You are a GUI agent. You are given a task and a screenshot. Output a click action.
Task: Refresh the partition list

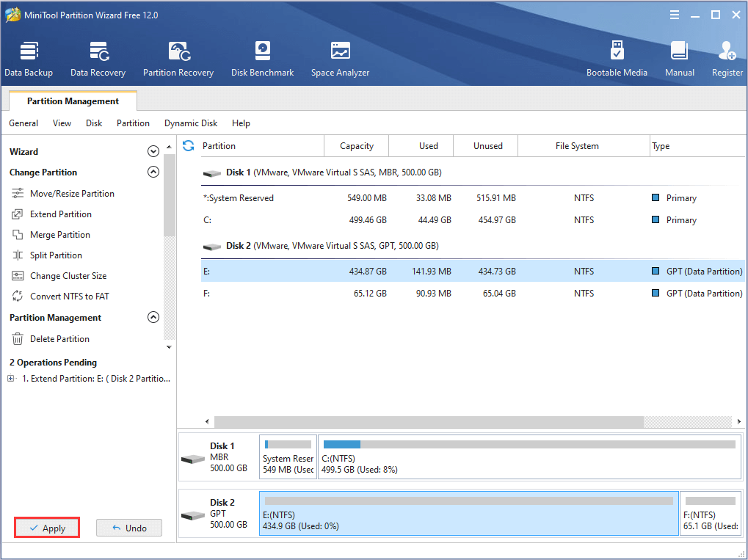pos(189,145)
